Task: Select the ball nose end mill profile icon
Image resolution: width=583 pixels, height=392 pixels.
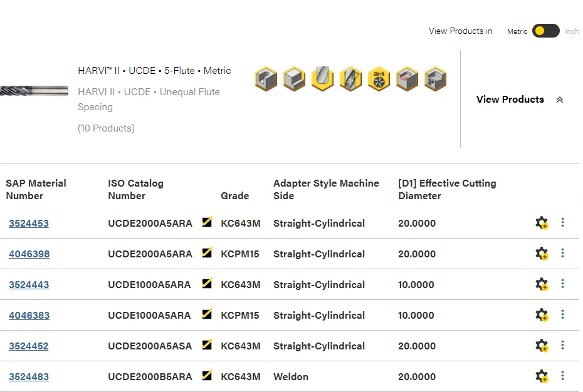Action: point(322,79)
